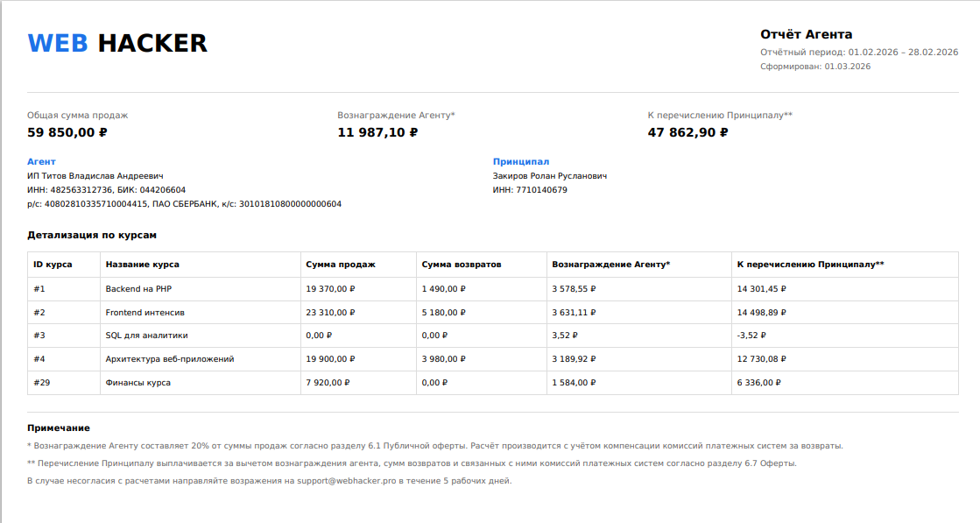
Task: Click the 'Название курса' column header
Action: click(x=142, y=264)
